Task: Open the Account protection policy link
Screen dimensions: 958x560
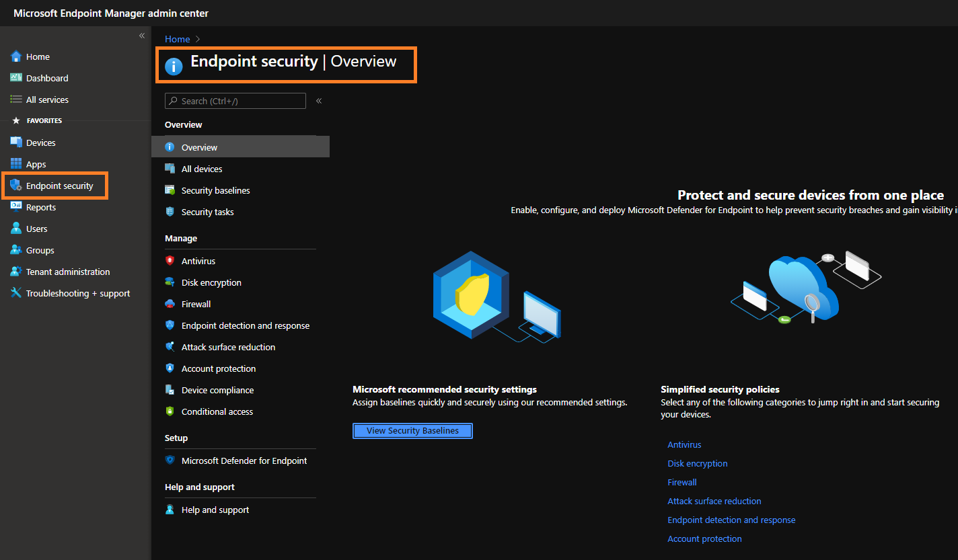Action: (x=704, y=538)
